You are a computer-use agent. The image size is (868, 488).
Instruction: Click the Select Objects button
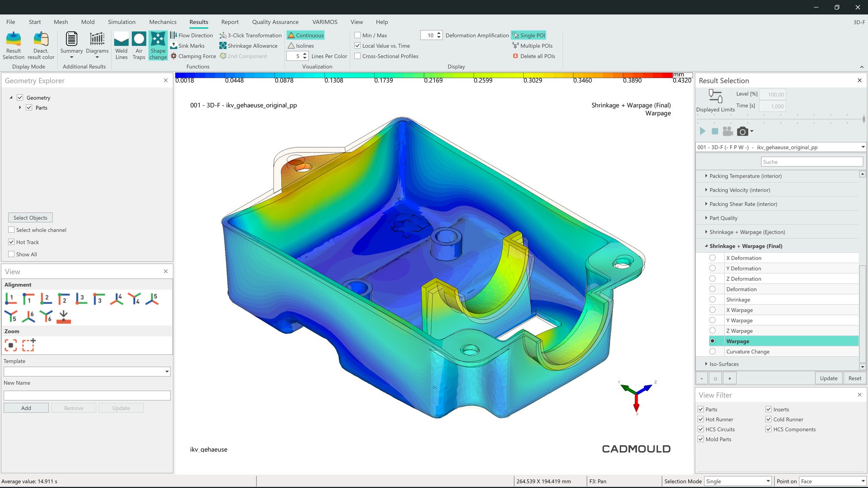[x=30, y=218]
